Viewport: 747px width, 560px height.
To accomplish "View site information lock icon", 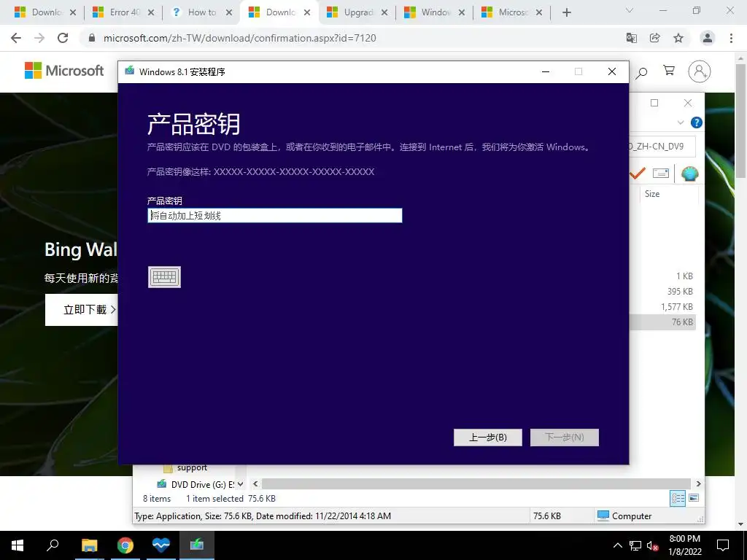I will pyautogui.click(x=92, y=38).
